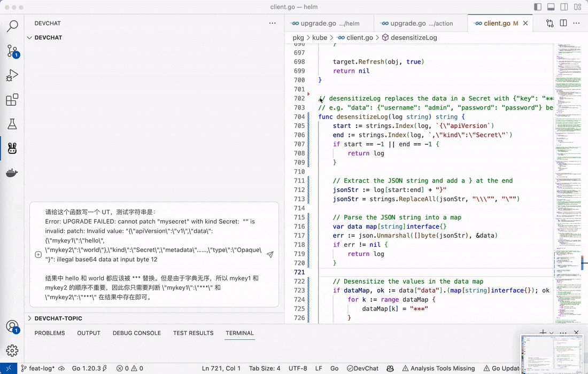588x374 pixels.
Task: Click the Docker whale icon
Action: point(12,172)
